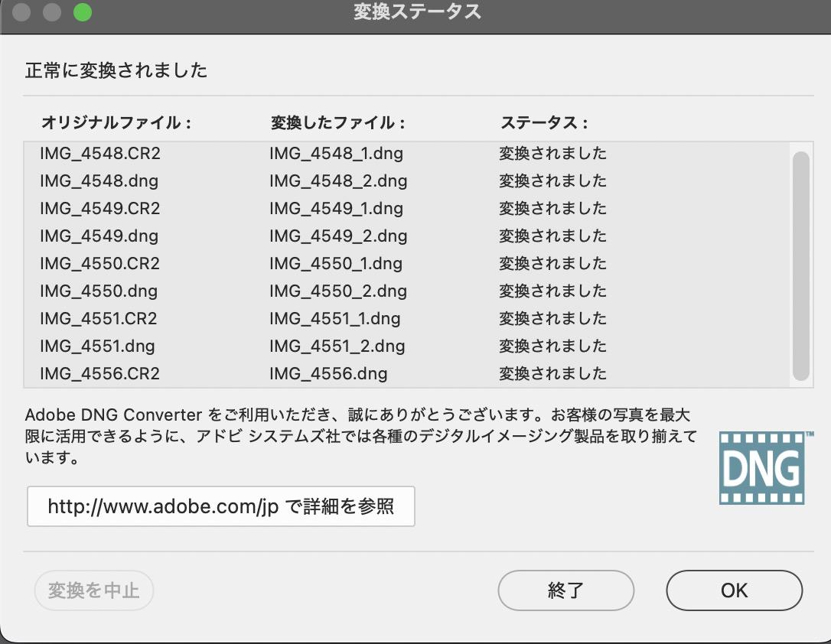Click the Adobe DNG Converter thank-you paragraph

pyautogui.click(x=360, y=436)
